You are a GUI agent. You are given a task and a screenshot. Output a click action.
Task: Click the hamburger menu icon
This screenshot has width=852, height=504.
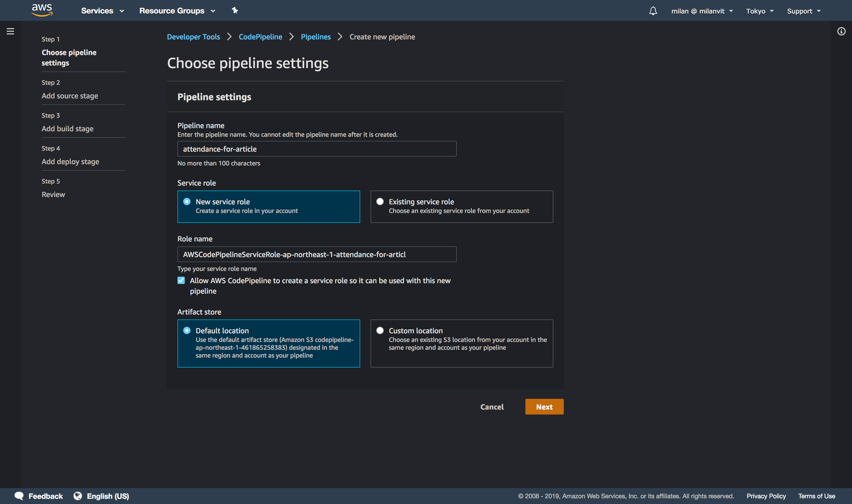(10, 31)
